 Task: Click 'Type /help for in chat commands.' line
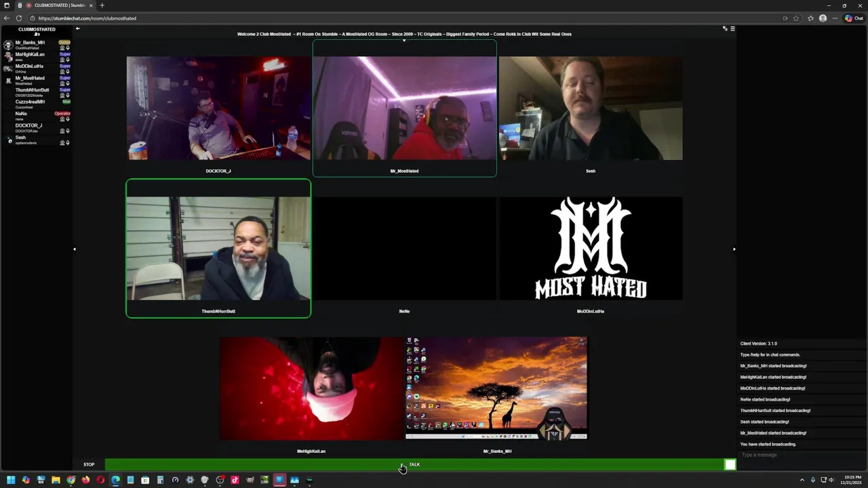tap(770, 354)
